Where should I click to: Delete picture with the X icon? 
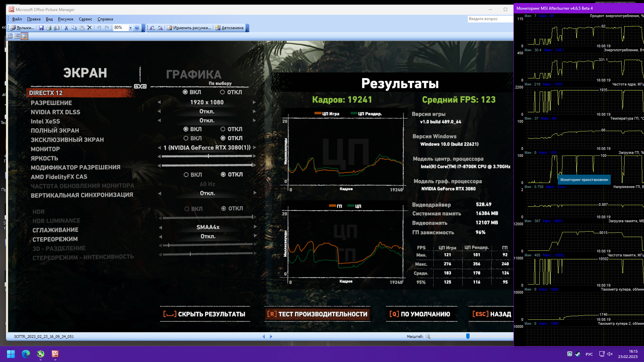(x=90, y=28)
